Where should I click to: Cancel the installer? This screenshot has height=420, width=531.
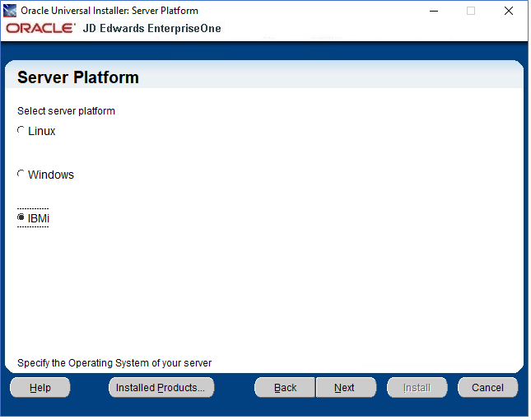click(487, 388)
